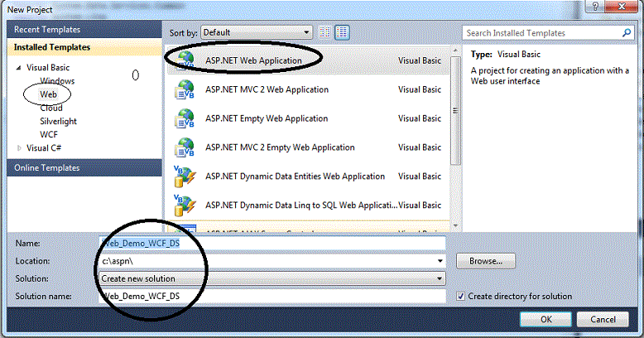Switch to medium icons list view
Screen dimensions: 644x338
tap(342, 32)
